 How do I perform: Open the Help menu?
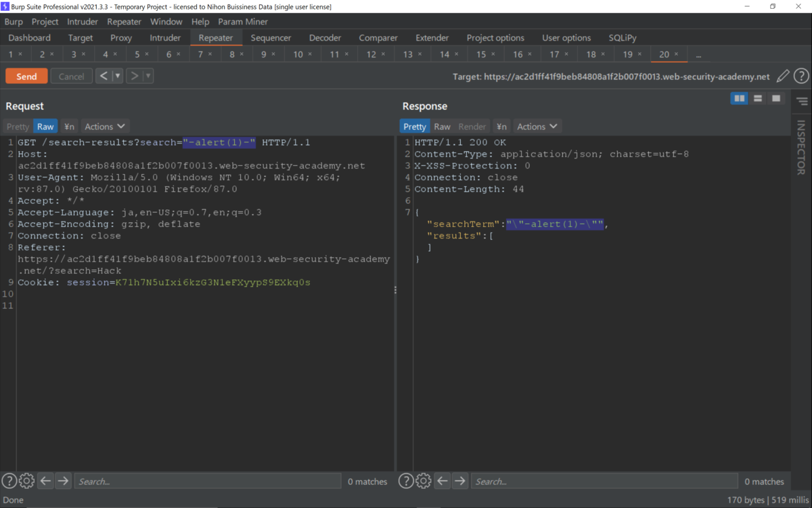(x=200, y=22)
